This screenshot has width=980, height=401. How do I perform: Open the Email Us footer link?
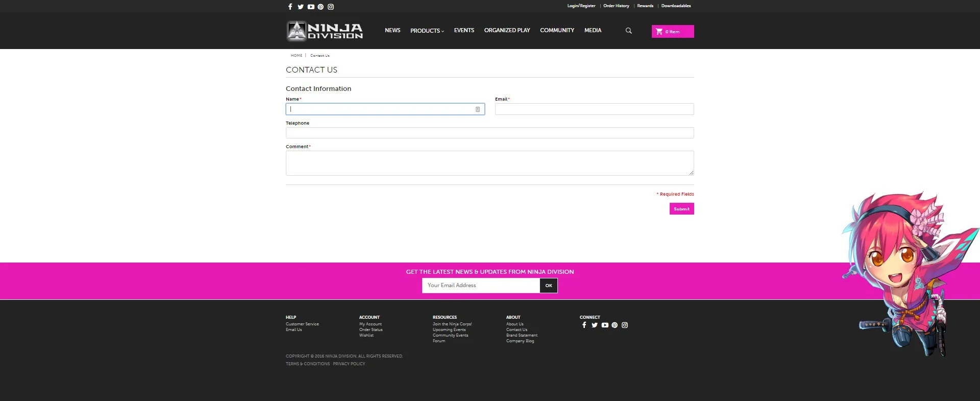pyautogui.click(x=294, y=330)
